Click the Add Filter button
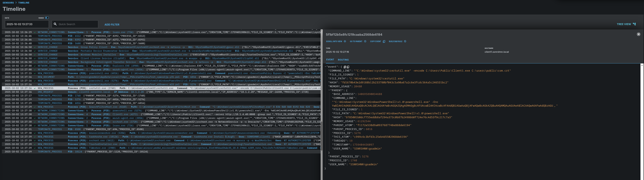 [112, 24]
